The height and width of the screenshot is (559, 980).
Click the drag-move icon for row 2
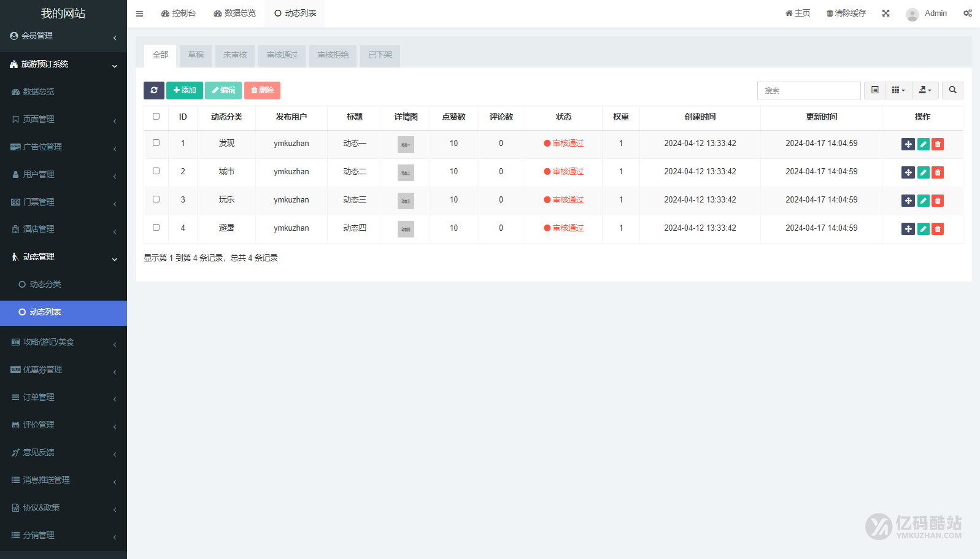pyautogui.click(x=908, y=172)
